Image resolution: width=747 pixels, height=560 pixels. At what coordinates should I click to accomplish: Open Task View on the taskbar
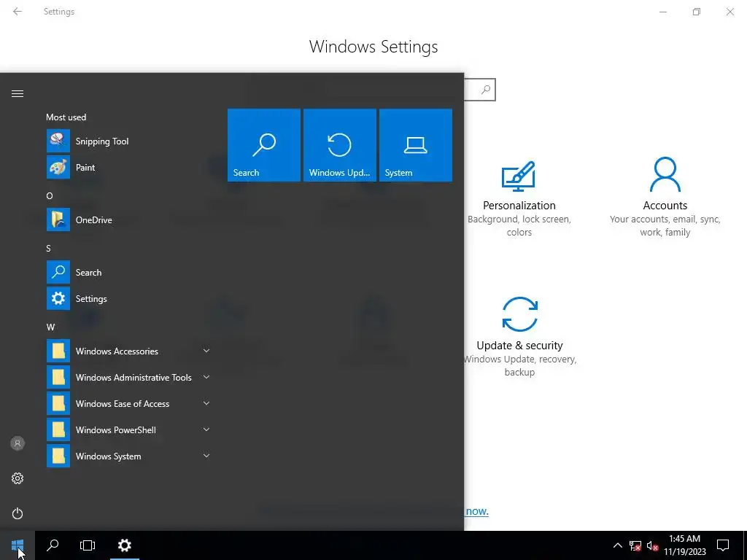pyautogui.click(x=88, y=545)
